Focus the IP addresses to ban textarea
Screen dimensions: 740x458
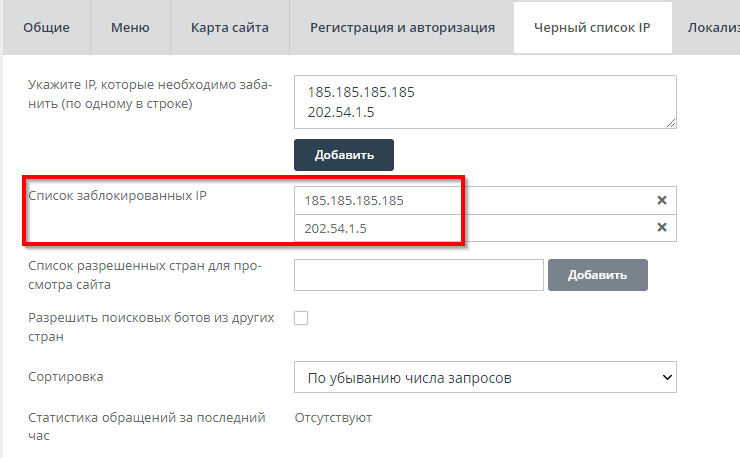click(485, 102)
